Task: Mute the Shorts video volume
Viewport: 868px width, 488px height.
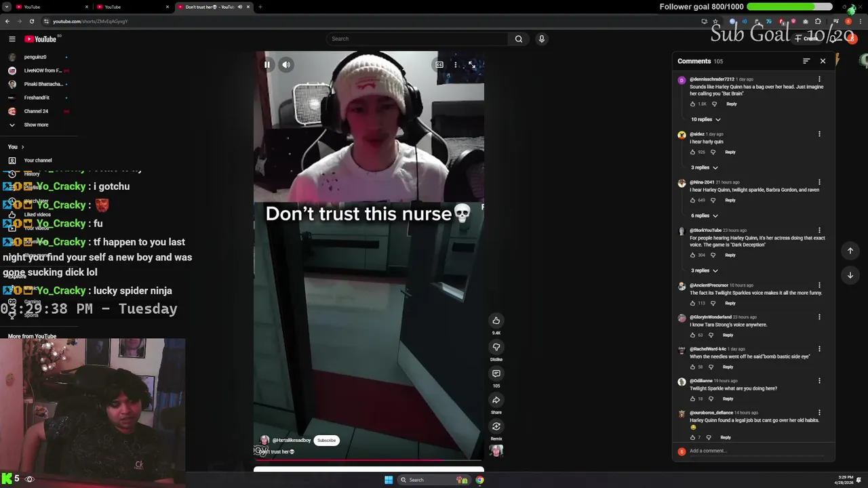Action: click(286, 65)
